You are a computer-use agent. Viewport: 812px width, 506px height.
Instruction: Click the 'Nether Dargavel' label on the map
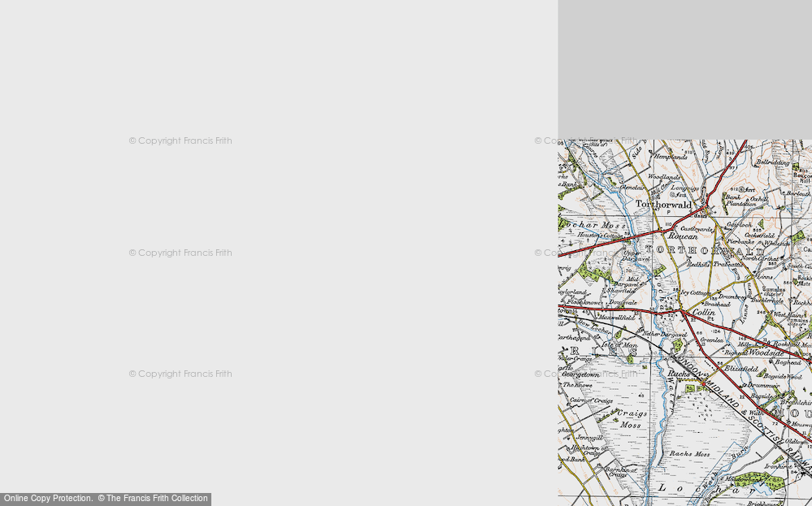(x=664, y=335)
